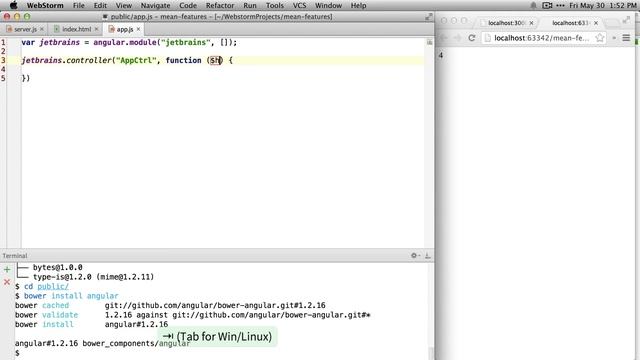Click the code inspection indicator icon in the editor

pyautogui.click(x=429, y=42)
